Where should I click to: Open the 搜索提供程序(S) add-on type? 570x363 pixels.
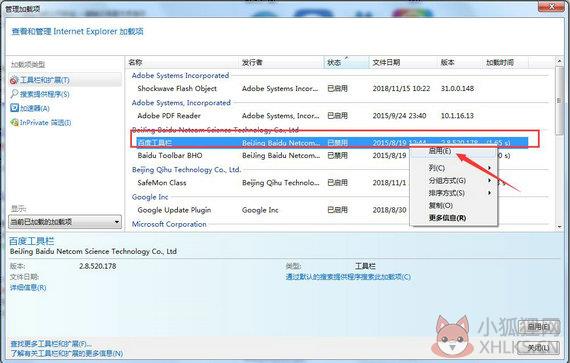pos(44,94)
